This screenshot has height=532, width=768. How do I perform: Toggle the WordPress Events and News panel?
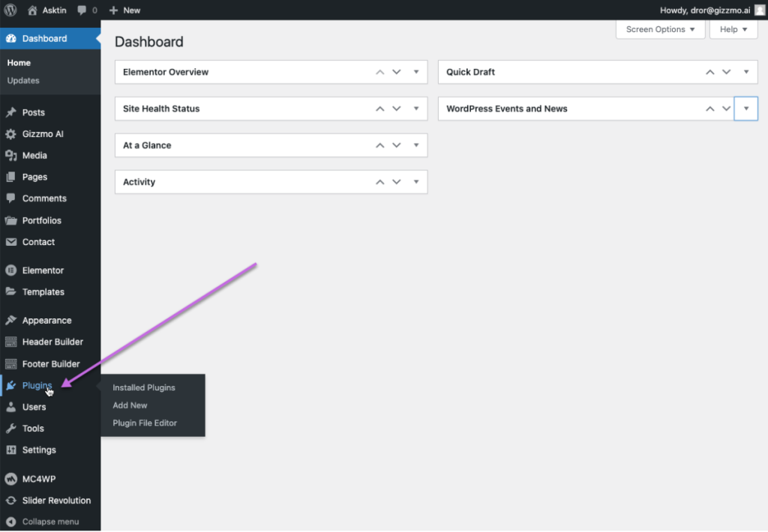coord(745,109)
